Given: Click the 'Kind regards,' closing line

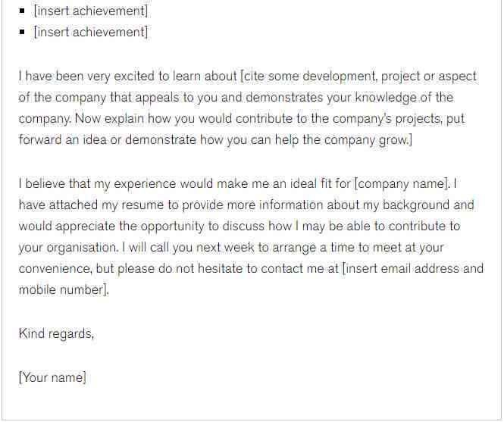Looking at the screenshot, I should tap(56, 333).
